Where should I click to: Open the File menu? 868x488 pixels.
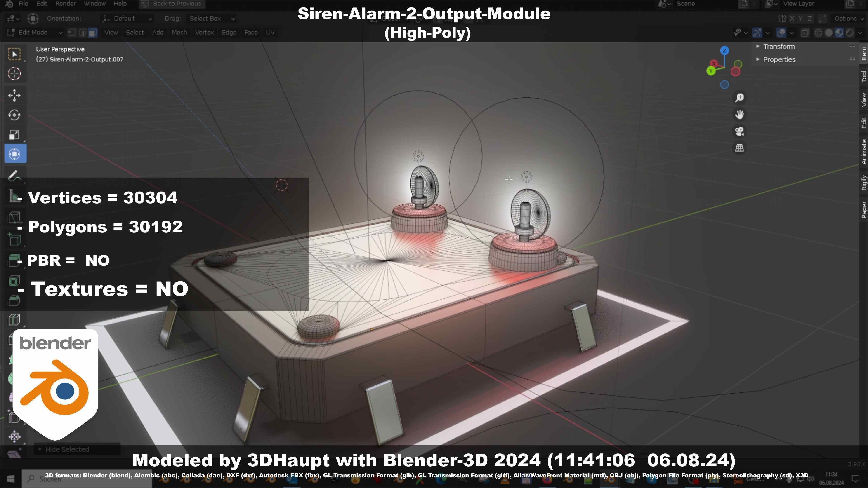(x=24, y=4)
